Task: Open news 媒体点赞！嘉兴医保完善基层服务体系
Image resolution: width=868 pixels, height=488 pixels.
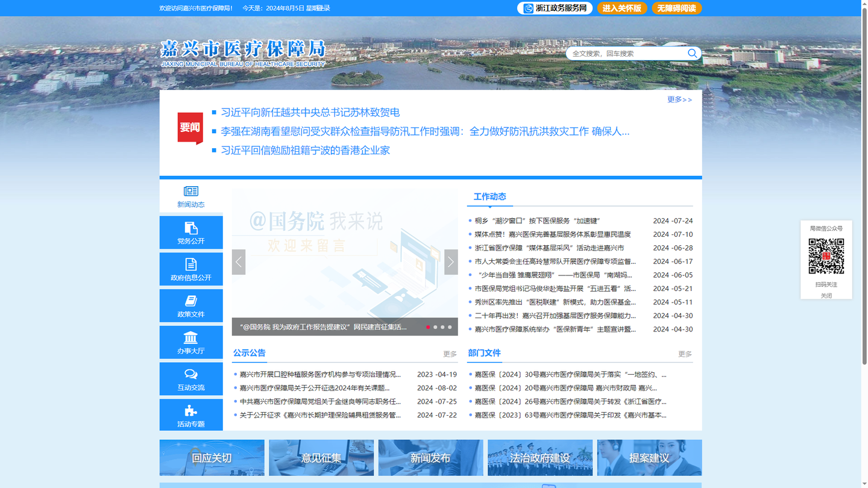Action: (x=553, y=234)
